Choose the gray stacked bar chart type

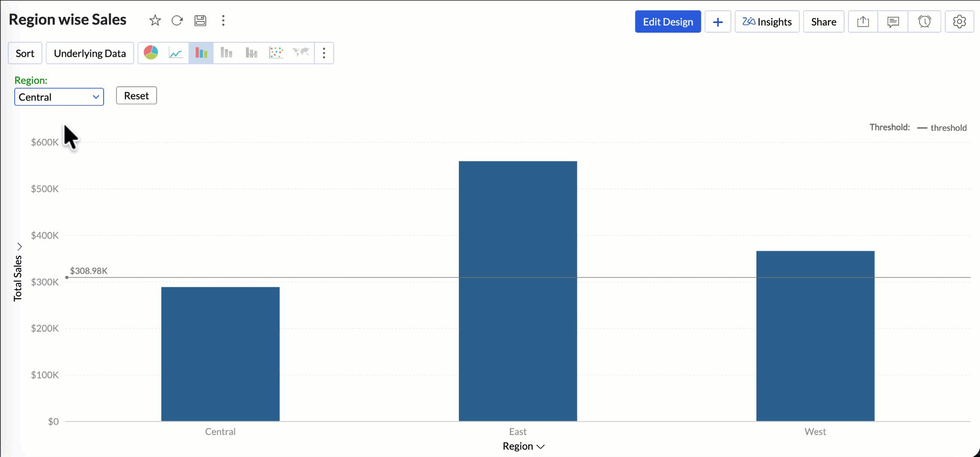(x=226, y=53)
